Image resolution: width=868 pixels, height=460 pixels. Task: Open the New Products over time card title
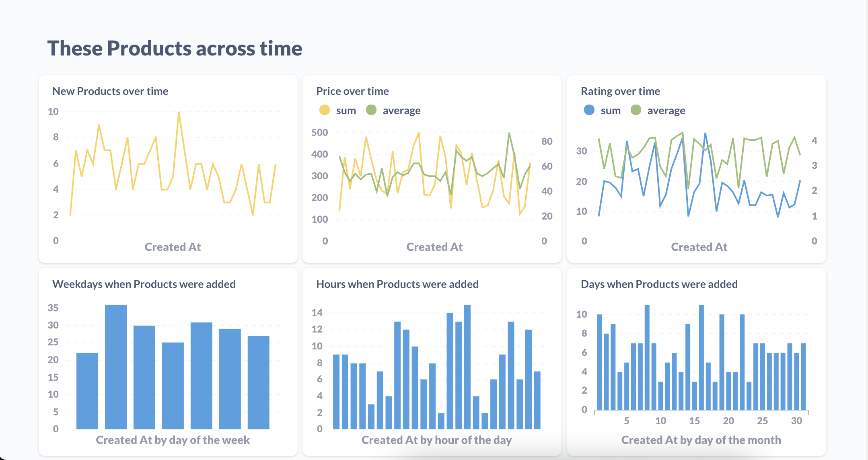[110, 91]
